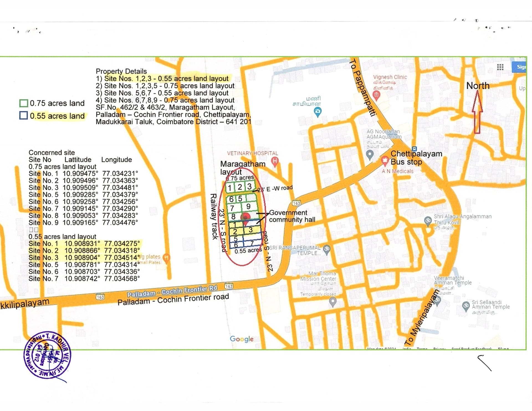Open the camera photo spot marker

pyautogui.click(x=318, y=112)
